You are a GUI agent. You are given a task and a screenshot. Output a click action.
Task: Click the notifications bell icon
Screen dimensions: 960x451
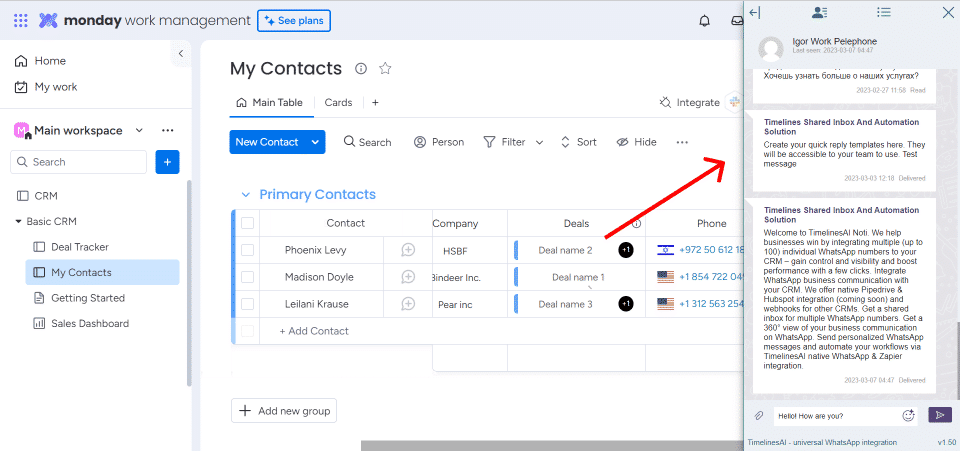pyautogui.click(x=705, y=21)
